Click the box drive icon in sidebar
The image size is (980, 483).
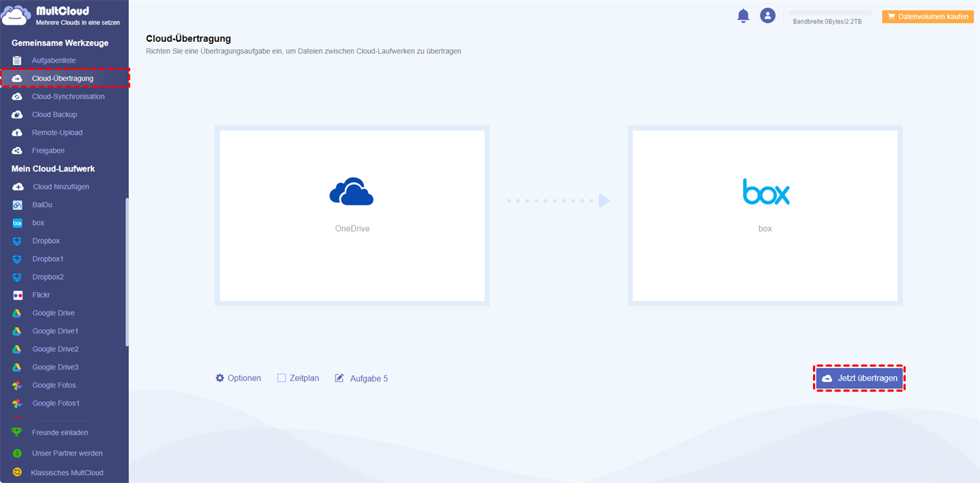click(17, 223)
